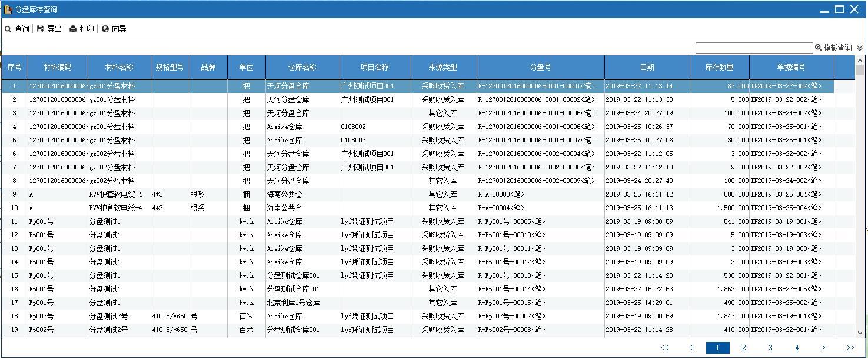Open the 向导 wizard

(x=114, y=29)
